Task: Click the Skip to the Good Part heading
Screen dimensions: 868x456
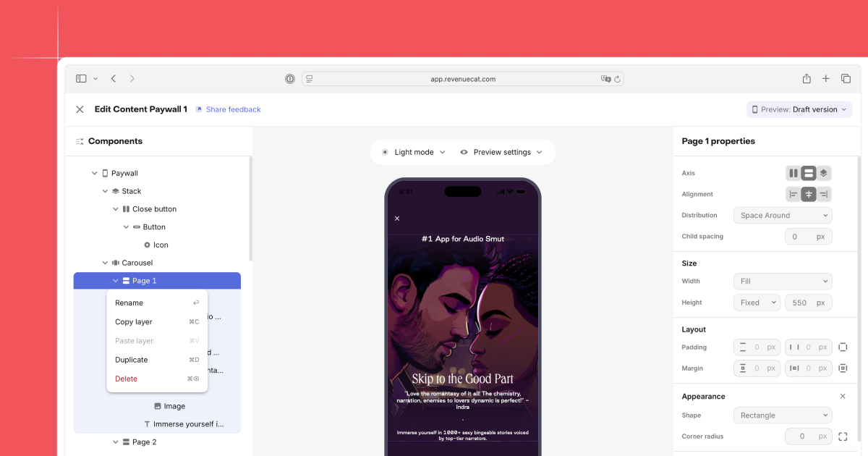Action: (462, 379)
